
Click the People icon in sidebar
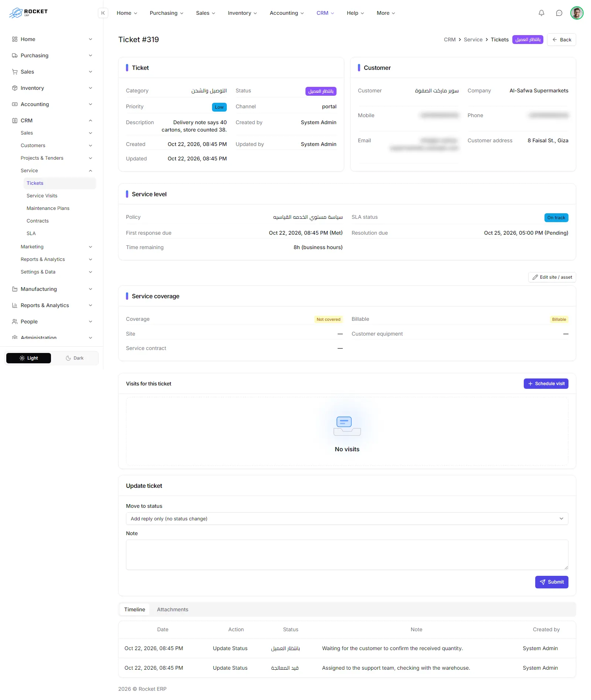15,322
